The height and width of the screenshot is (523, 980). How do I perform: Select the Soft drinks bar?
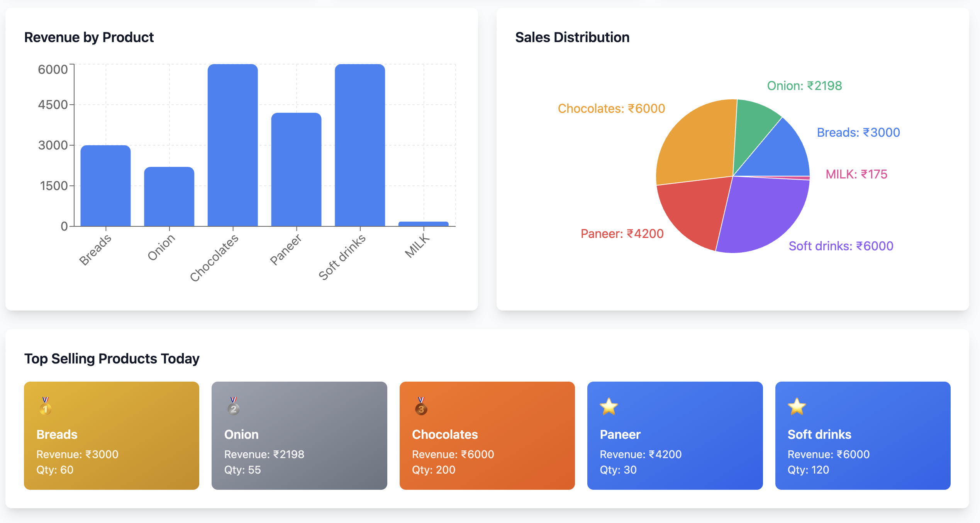(360, 145)
